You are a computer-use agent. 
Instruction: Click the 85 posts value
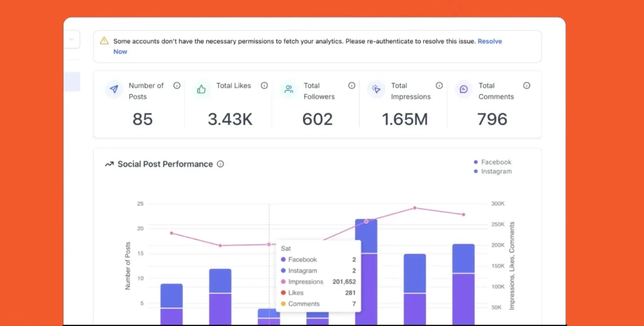(143, 119)
